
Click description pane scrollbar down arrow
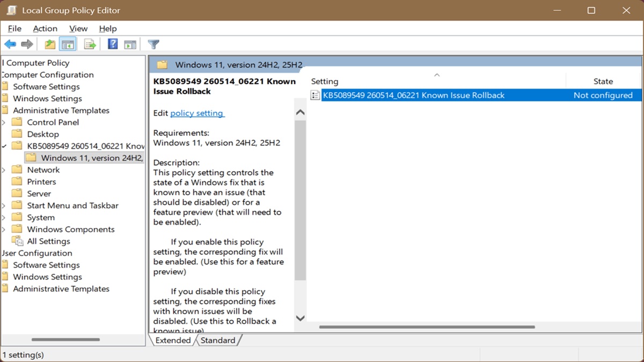tap(301, 318)
